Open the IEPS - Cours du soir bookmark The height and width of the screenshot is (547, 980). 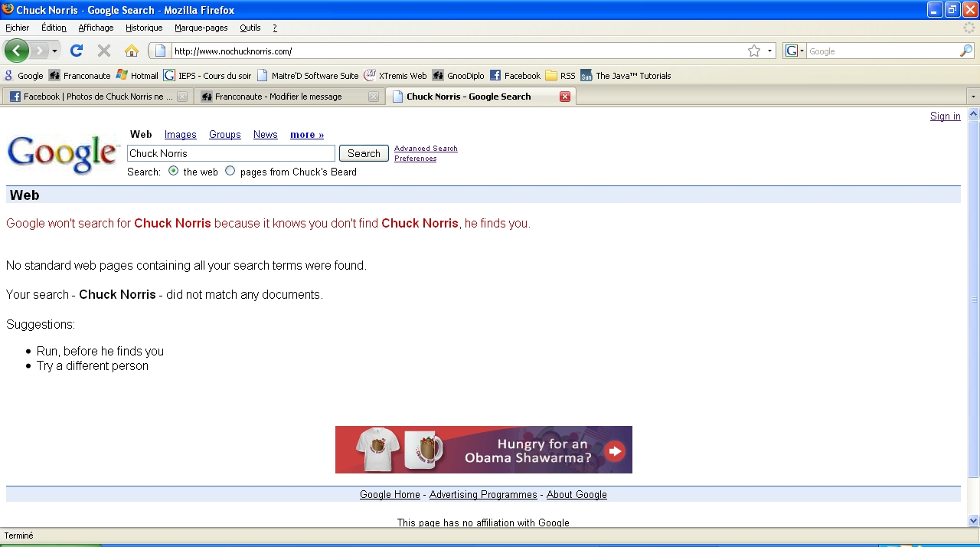point(207,76)
